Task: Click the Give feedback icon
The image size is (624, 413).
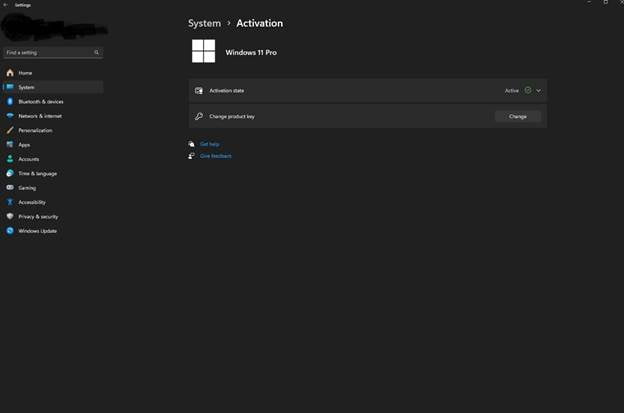Action: tap(191, 156)
